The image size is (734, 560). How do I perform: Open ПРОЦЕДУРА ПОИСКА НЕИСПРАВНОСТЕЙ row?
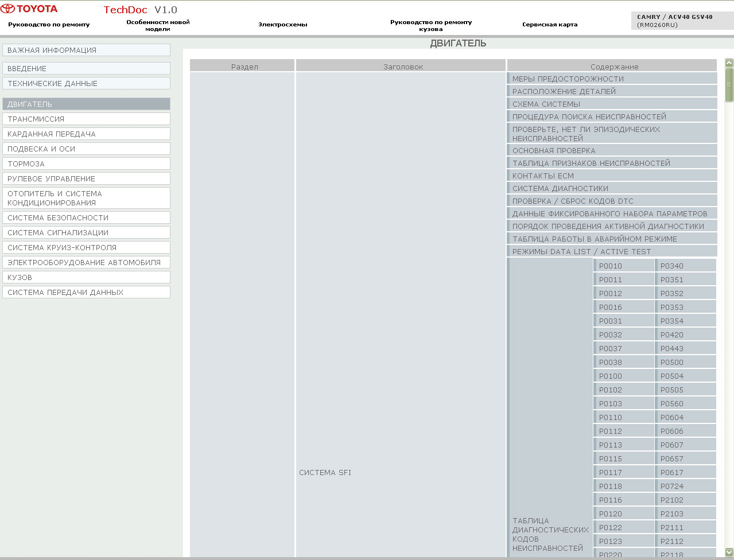coord(612,116)
